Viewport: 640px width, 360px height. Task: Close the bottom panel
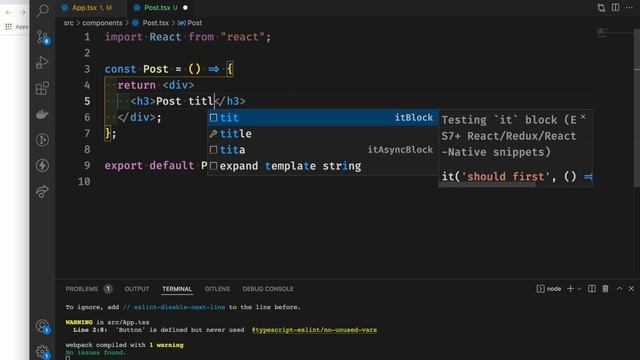pyautogui.click(x=631, y=289)
